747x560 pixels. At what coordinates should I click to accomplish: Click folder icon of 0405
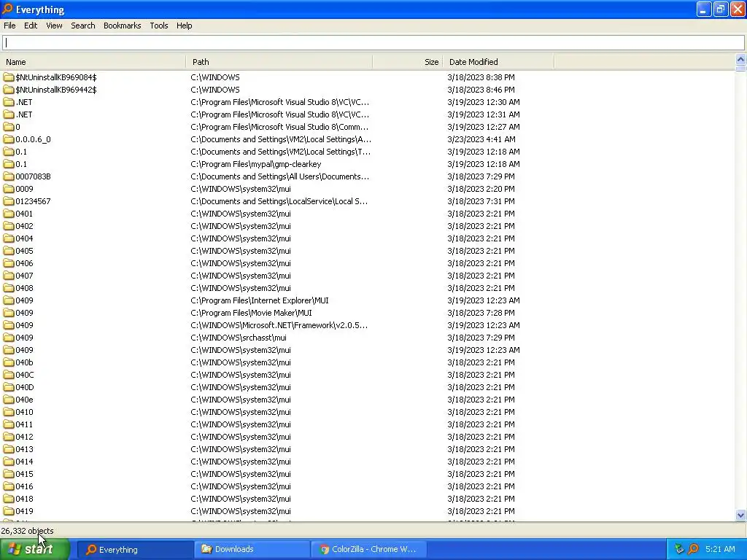9,251
